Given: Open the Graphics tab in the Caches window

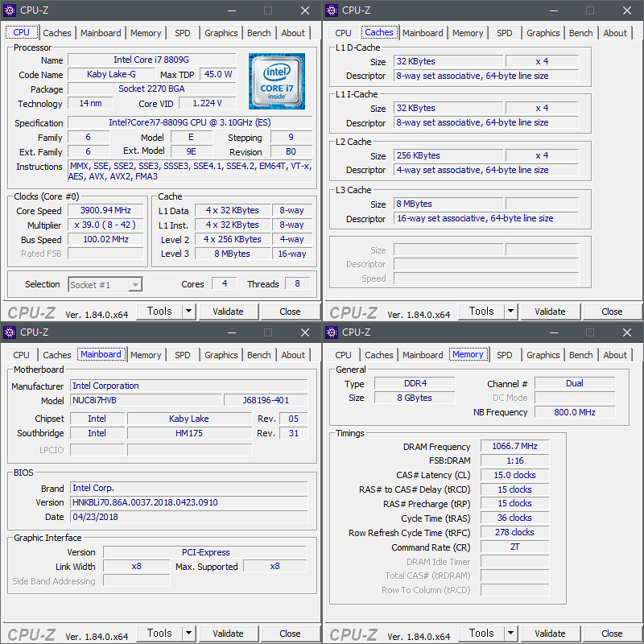Looking at the screenshot, I should tap(543, 33).
